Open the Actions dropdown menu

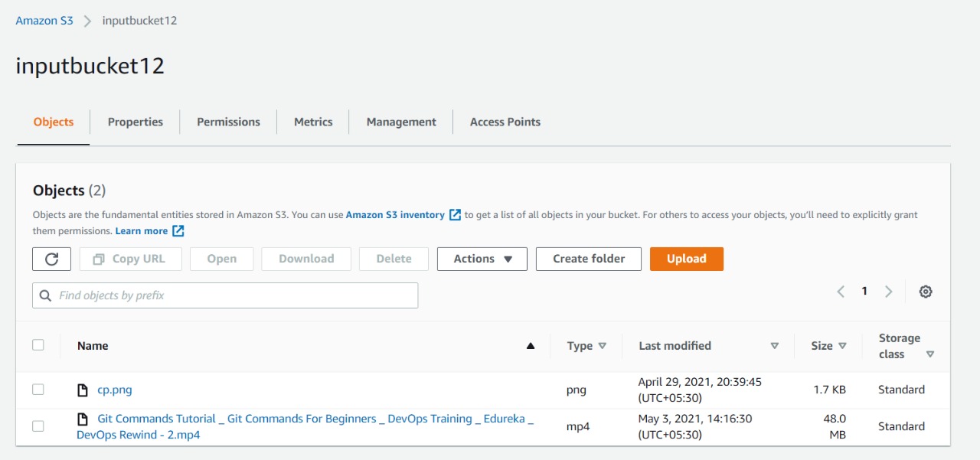pos(482,259)
